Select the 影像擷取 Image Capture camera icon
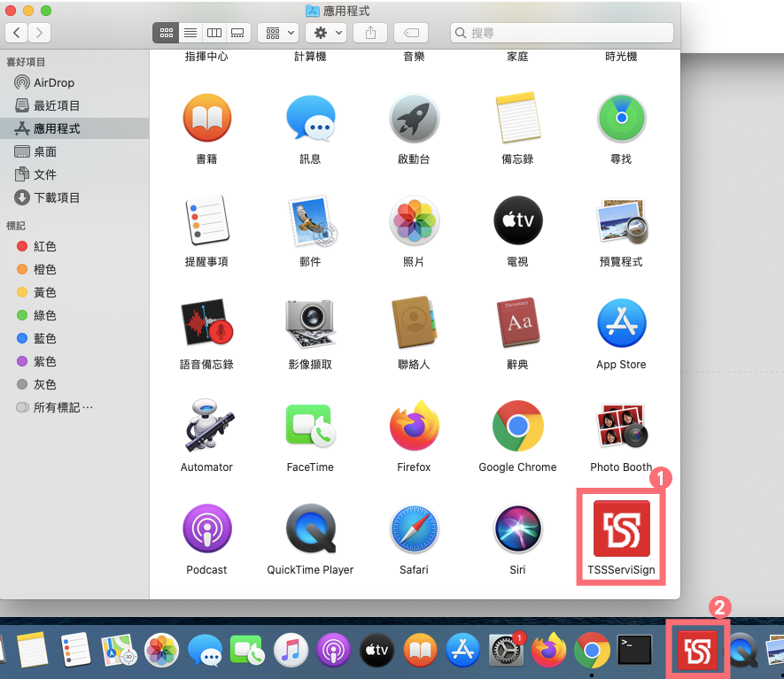 point(311,323)
